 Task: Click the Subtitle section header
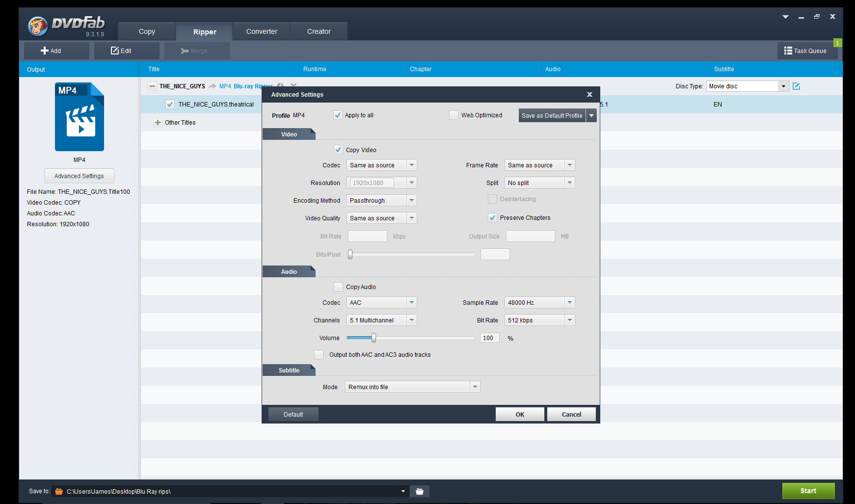click(289, 371)
